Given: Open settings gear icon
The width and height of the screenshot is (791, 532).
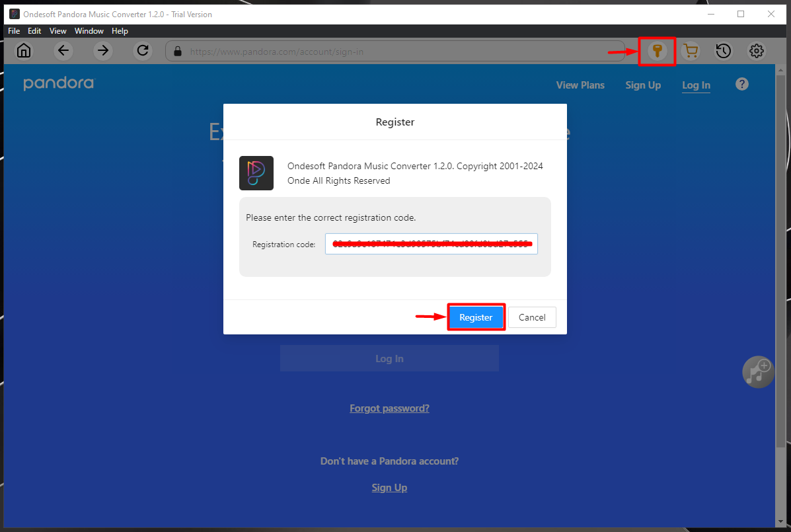Looking at the screenshot, I should tap(757, 51).
